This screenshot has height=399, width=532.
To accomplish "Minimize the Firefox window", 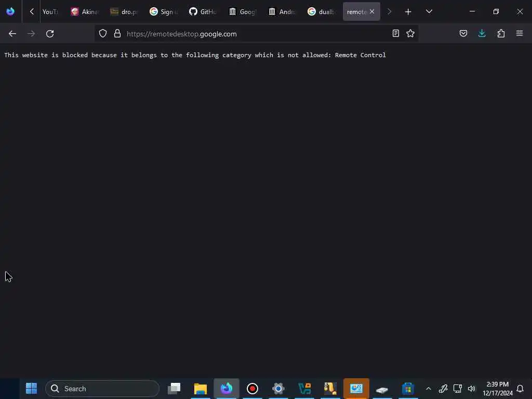I will [x=472, y=11].
